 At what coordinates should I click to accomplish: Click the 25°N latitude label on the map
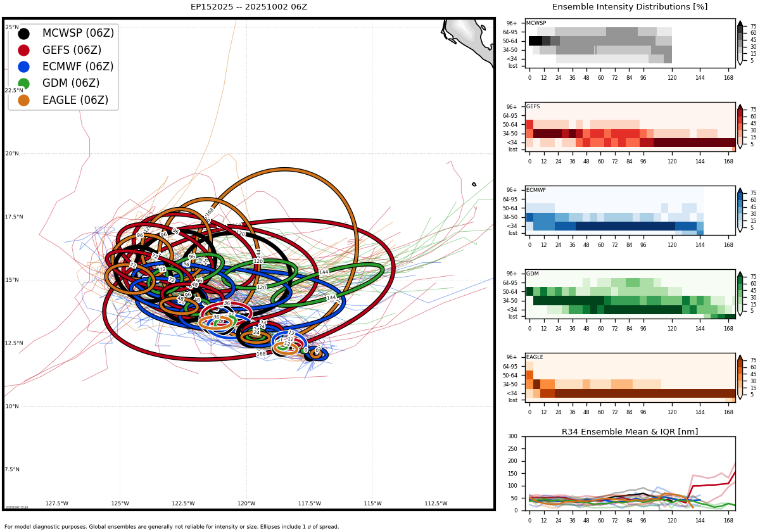click(x=12, y=27)
